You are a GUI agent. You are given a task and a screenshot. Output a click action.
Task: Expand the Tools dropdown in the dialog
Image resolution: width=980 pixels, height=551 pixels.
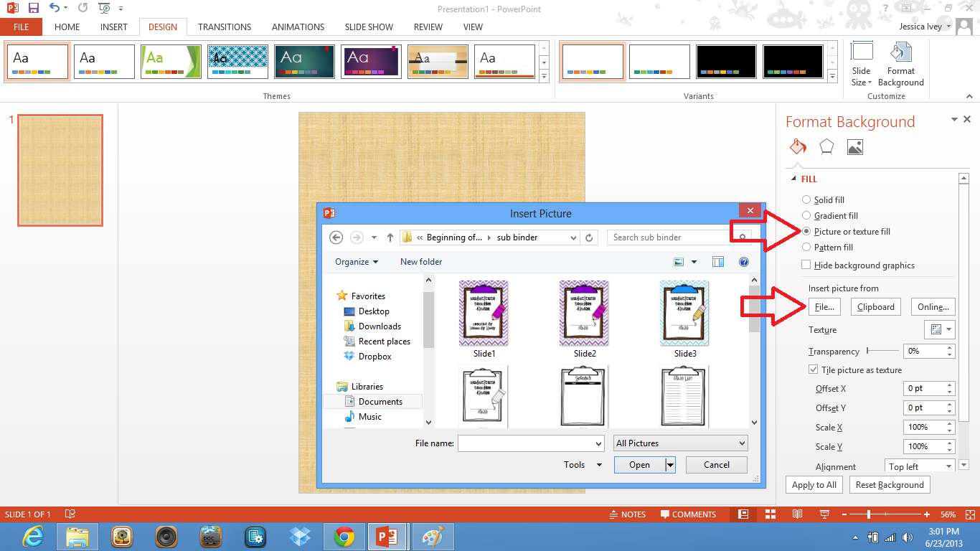click(x=583, y=465)
